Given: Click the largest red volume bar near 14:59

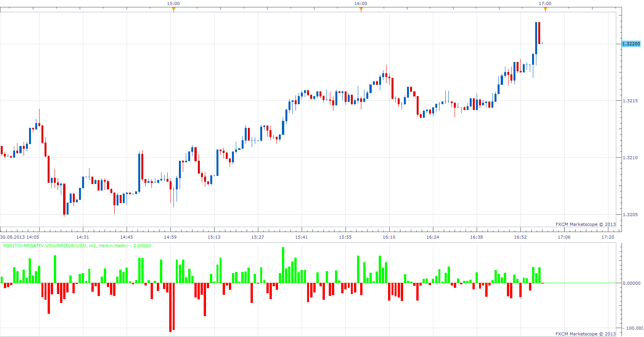Looking at the screenshot, I should 170,307.
